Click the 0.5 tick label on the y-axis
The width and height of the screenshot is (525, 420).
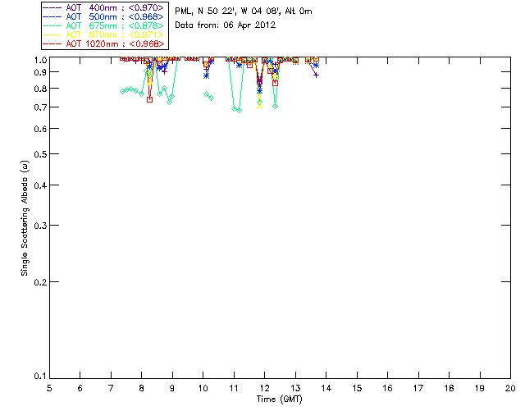click(39, 154)
